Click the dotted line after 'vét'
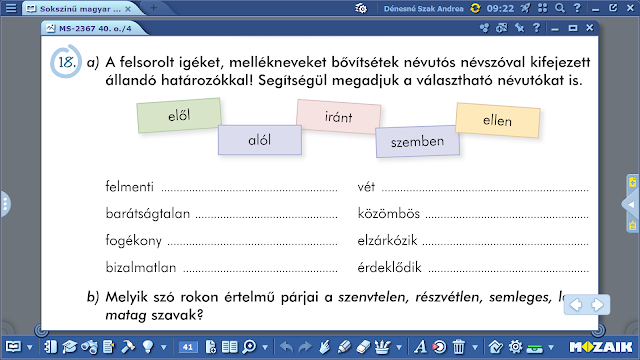The height and width of the screenshot is (360, 640). pos(484,189)
